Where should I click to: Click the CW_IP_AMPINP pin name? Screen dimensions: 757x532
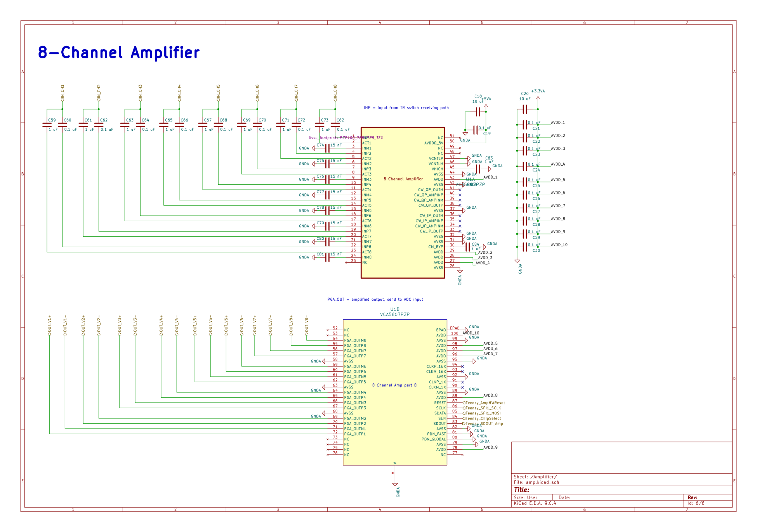click(429, 221)
